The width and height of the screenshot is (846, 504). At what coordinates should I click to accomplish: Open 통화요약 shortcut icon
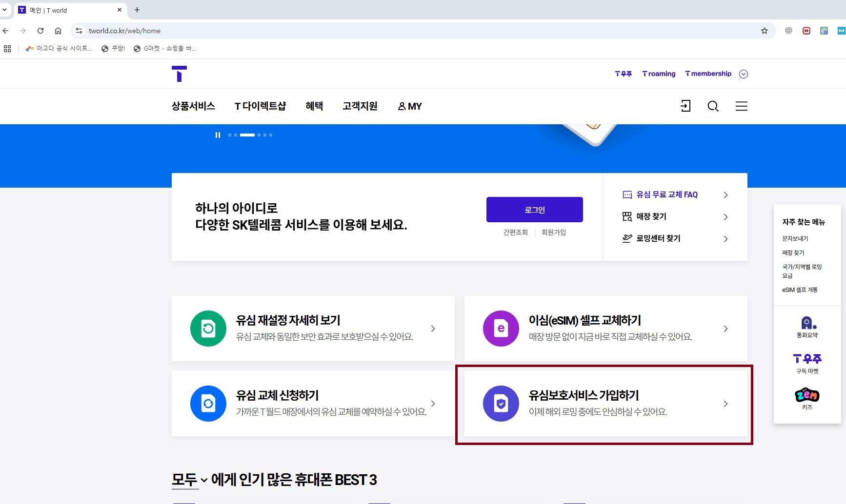click(807, 327)
